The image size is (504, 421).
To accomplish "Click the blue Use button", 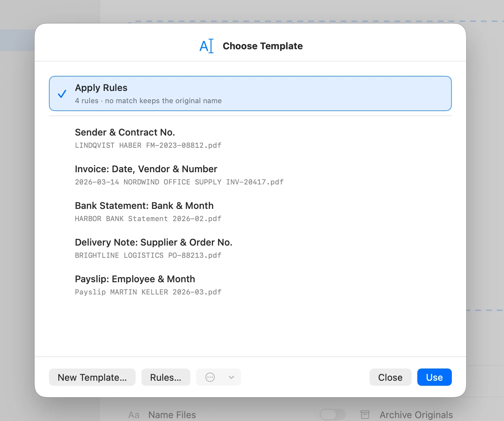I will point(434,377).
